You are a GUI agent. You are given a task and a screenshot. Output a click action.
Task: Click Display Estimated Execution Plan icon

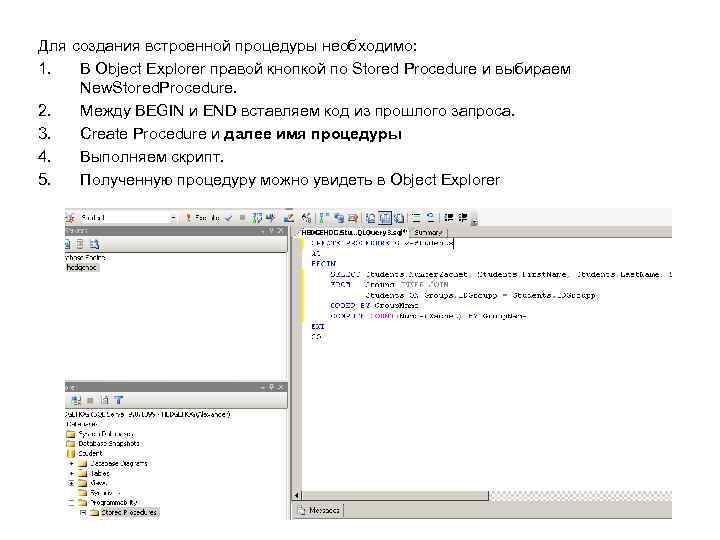pos(258,218)
